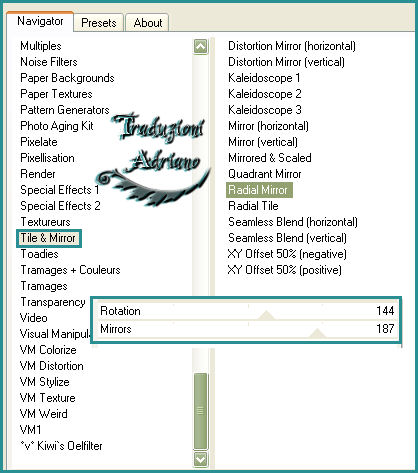
Task: Select the VM Colorize category
Action: 48,350
